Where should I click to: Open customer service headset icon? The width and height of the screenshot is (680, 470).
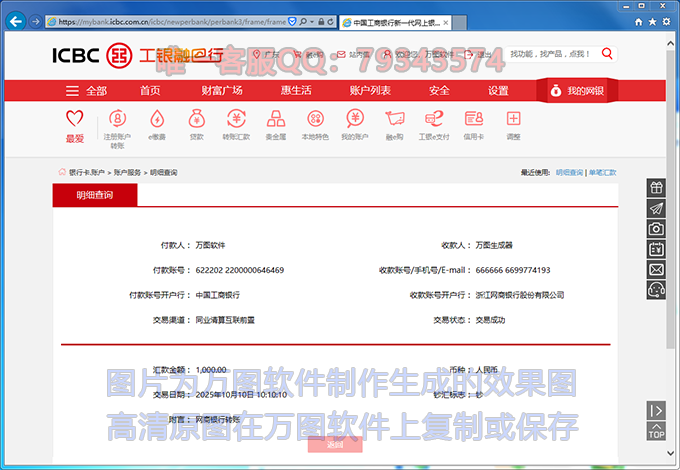tap(656, 289)
